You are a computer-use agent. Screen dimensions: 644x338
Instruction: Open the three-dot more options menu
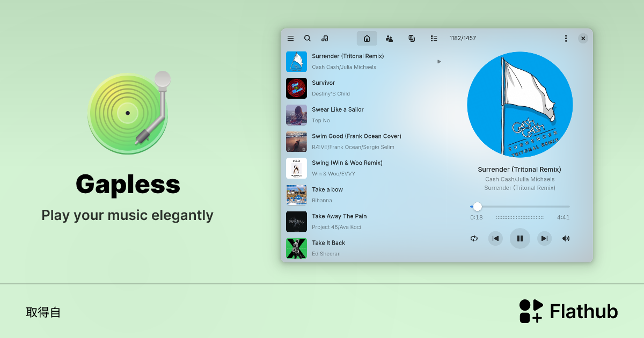(x=566, y=39)
